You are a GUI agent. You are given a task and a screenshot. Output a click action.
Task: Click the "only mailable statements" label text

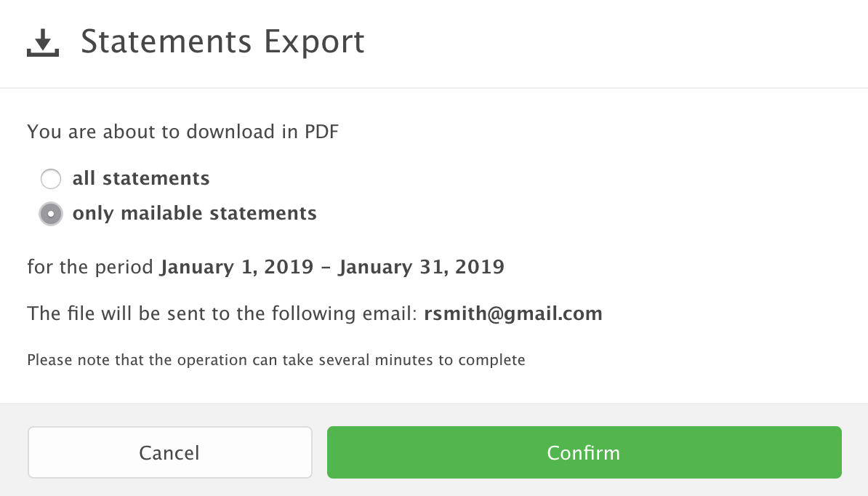(x=194, y=213)
